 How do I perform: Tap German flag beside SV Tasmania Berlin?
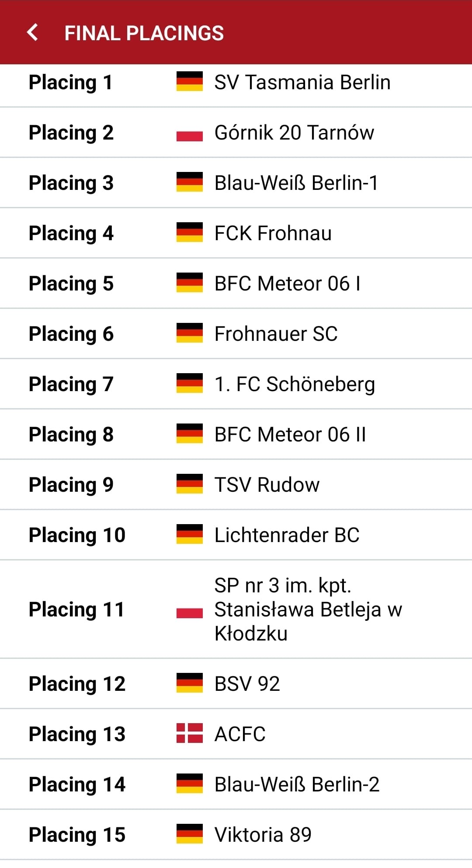click(189, 82)
